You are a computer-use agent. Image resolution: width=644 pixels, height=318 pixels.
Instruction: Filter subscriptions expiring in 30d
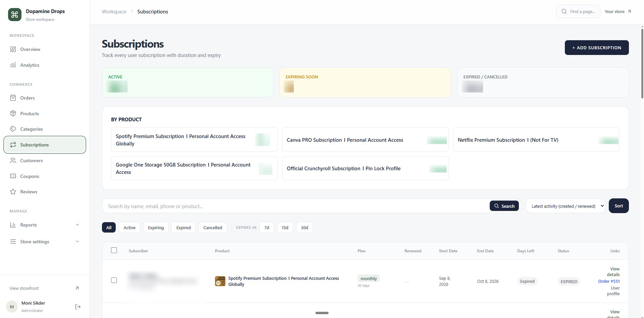coord(305,228)
